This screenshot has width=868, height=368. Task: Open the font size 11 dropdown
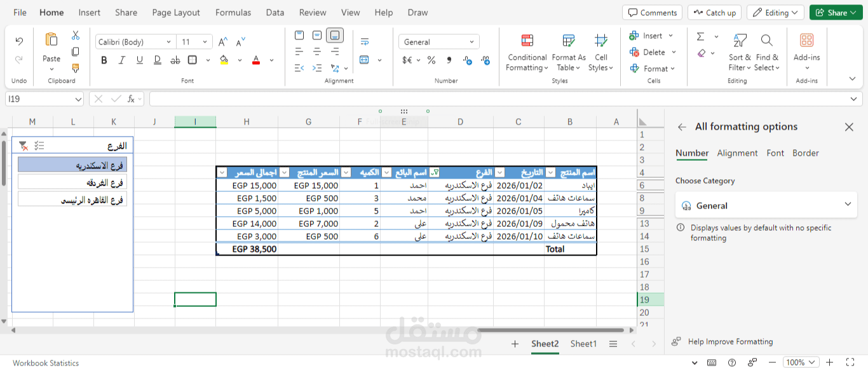pyautogui.click(x=205, y=42)
